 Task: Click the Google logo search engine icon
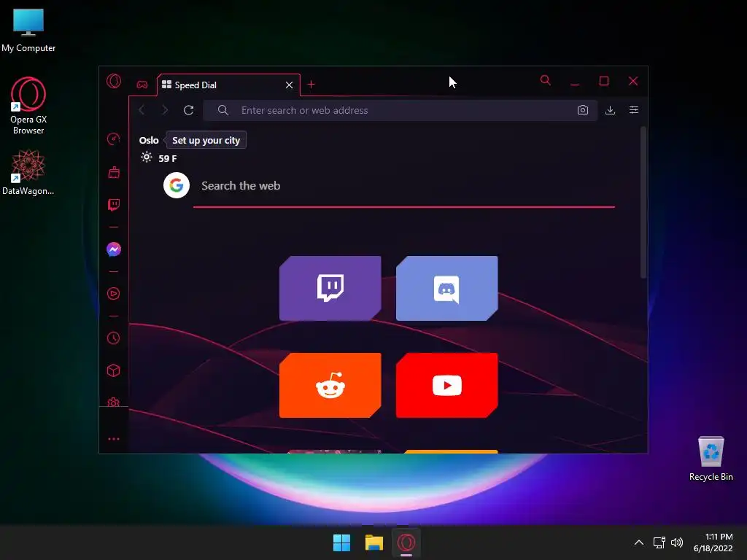177,185
